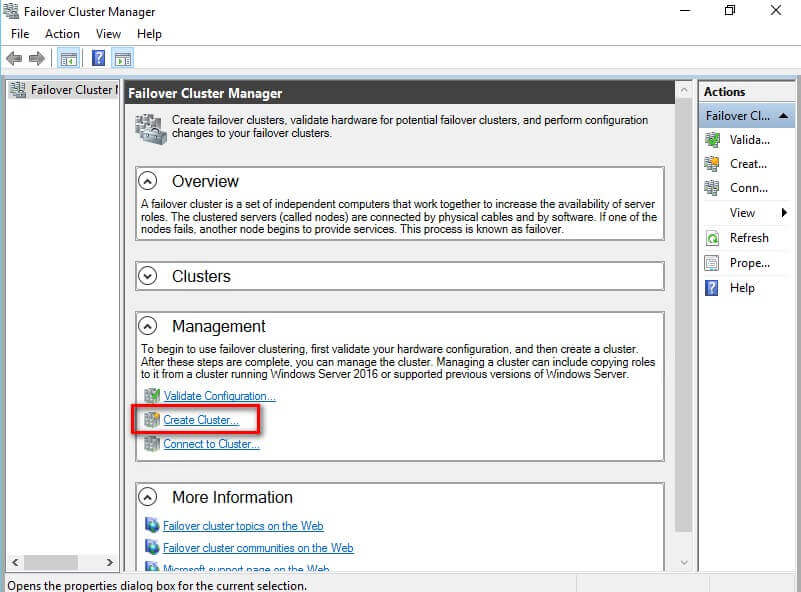The width and height of the screenshot is (801, 592).
Task: Click the Overview heading text
Action: [x=205, y=181]
